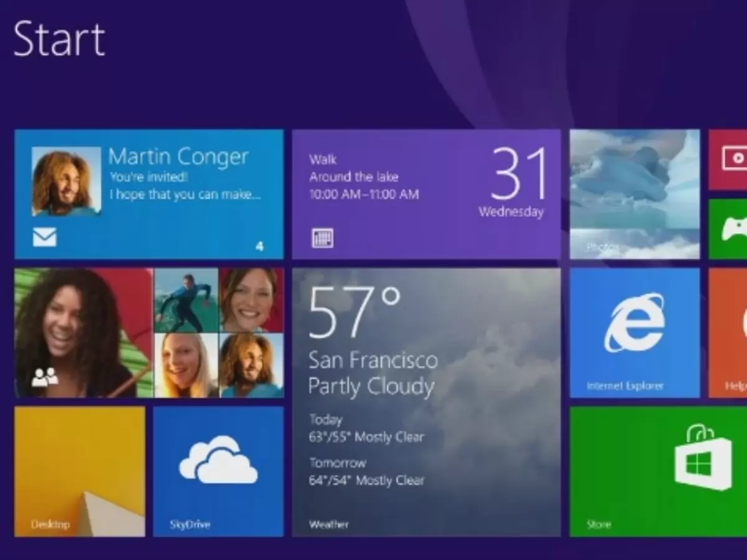Click the envelope icon inside the Mail tile
The image size is (747, 560).
pos(44,237)
